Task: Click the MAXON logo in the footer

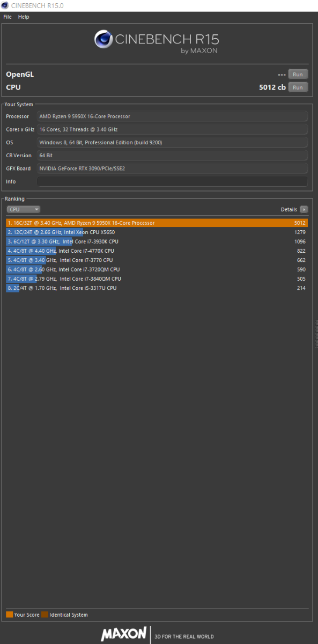Action: click(123, 634)
